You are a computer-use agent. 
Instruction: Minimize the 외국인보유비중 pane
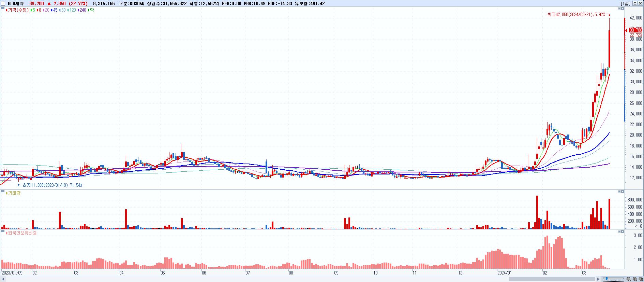click(619, 231)
